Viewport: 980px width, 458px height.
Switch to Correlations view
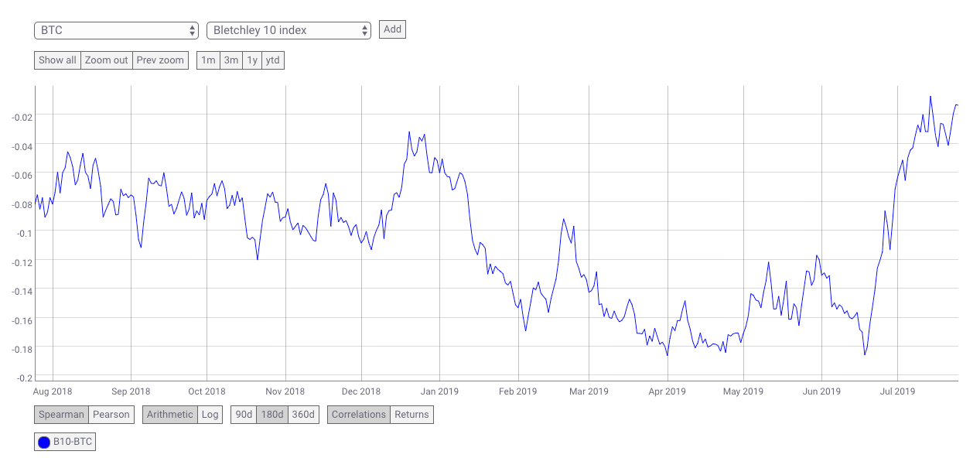tap(359, 415)
